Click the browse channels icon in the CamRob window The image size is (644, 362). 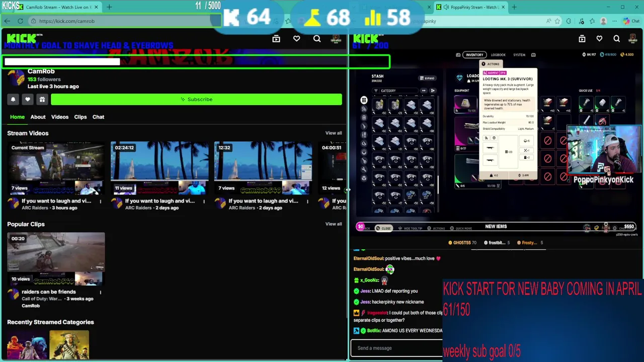click(276, 39)
